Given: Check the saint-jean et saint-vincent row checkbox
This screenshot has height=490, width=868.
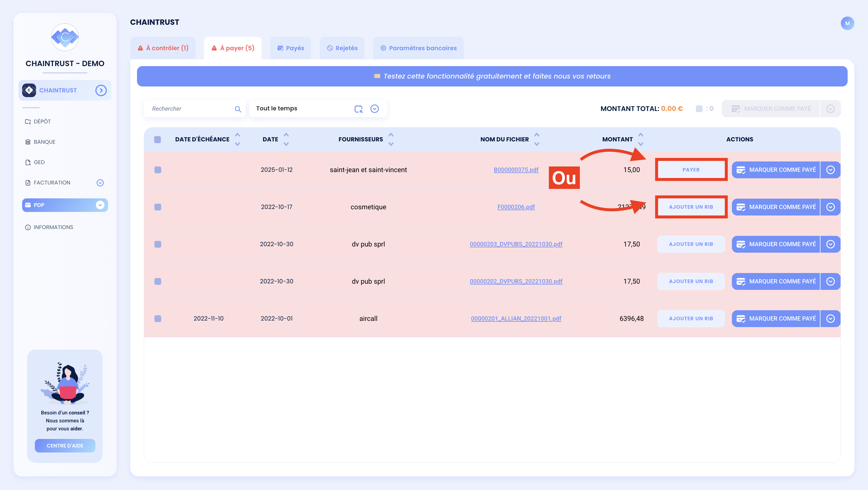Looking at the screenshot, I should click(x=158, y=170).
